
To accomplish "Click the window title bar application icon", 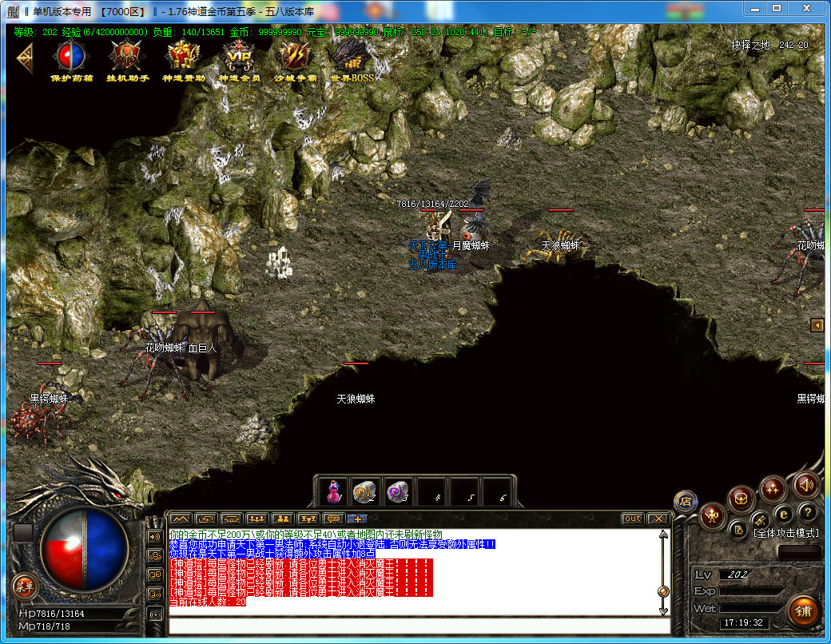I will (14, 11).
